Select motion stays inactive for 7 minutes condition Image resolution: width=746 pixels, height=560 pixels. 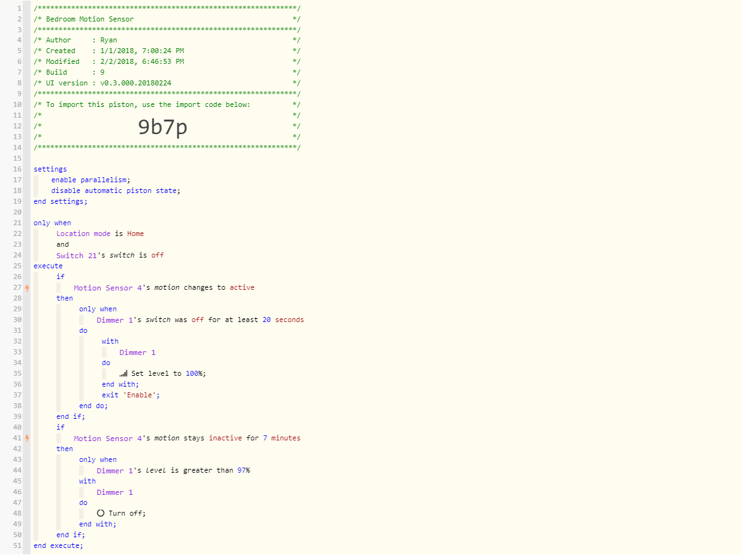point(187,439)
